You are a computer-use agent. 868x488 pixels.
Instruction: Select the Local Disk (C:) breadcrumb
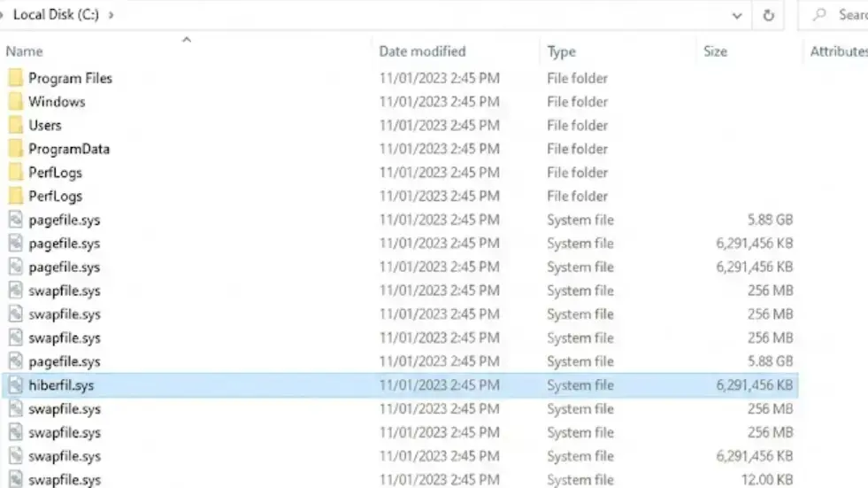tap(56, 14)
